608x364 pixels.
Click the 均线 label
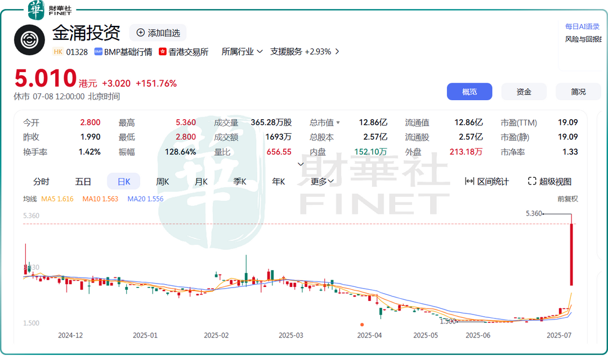click(30, 199)
